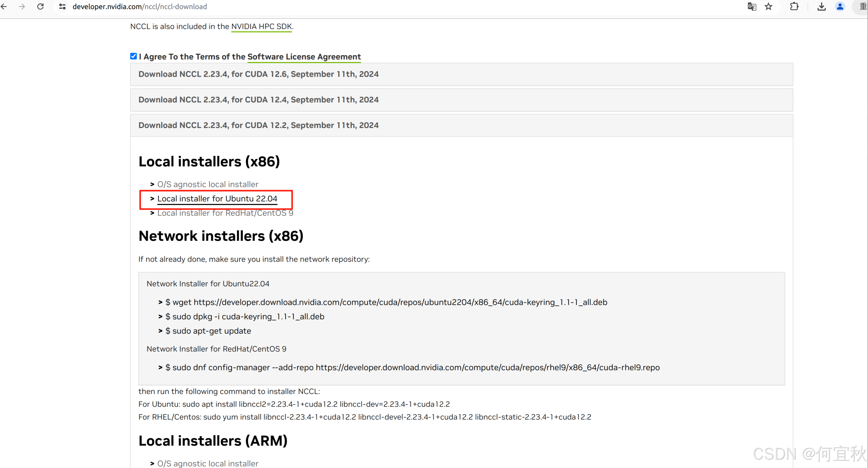Click the browser forward arrow

[22, 6]
